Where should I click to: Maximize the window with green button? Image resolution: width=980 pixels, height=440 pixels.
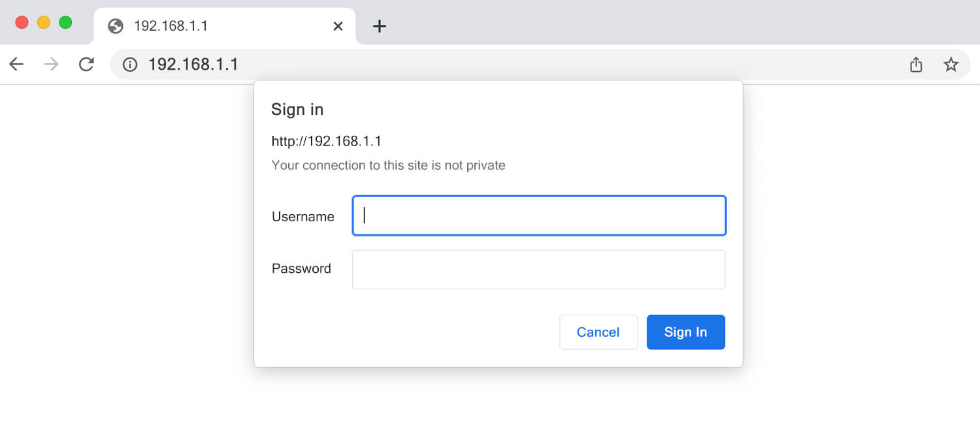pos(65,22)
